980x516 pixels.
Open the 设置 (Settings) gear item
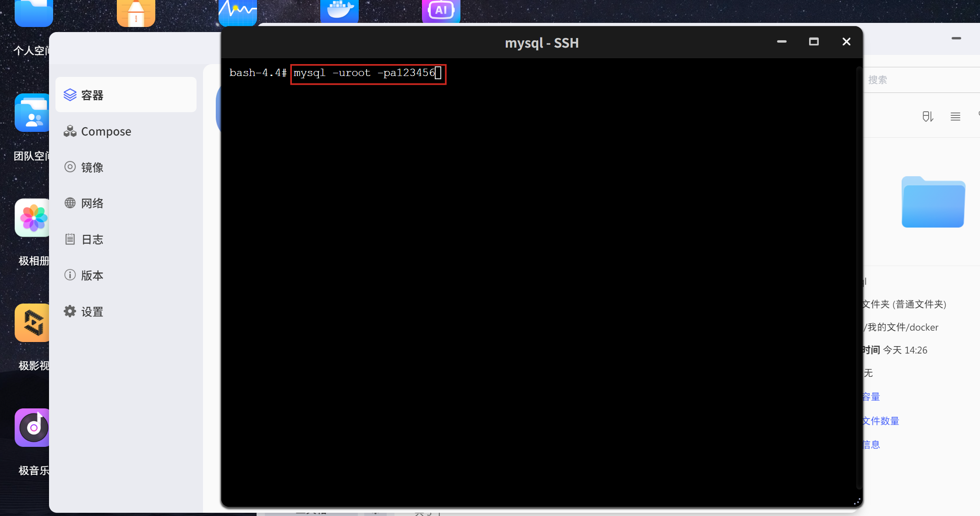92,312
